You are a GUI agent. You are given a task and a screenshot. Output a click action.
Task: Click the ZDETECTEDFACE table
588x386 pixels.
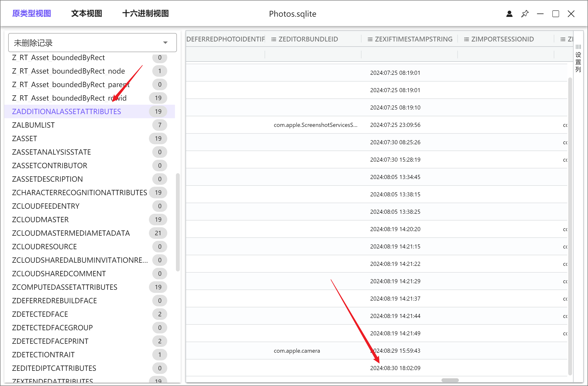tap(40, 314)
